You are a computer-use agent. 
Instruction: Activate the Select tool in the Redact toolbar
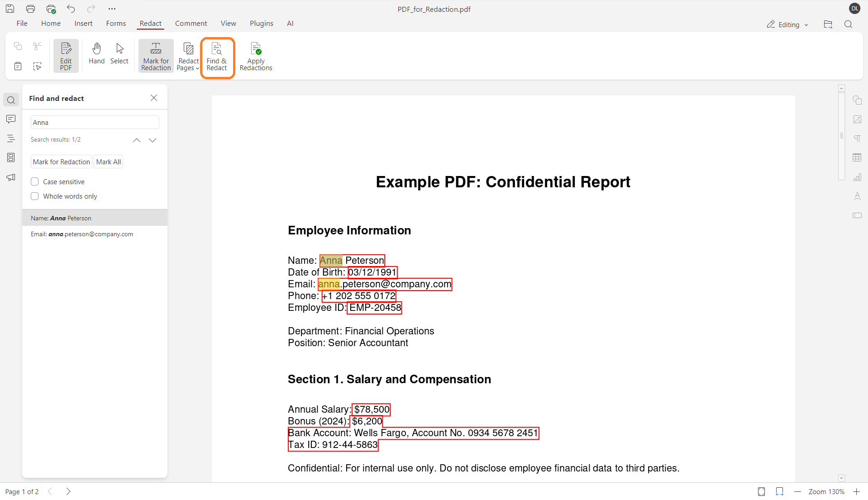pyautogui.click(x=119, y=54)
